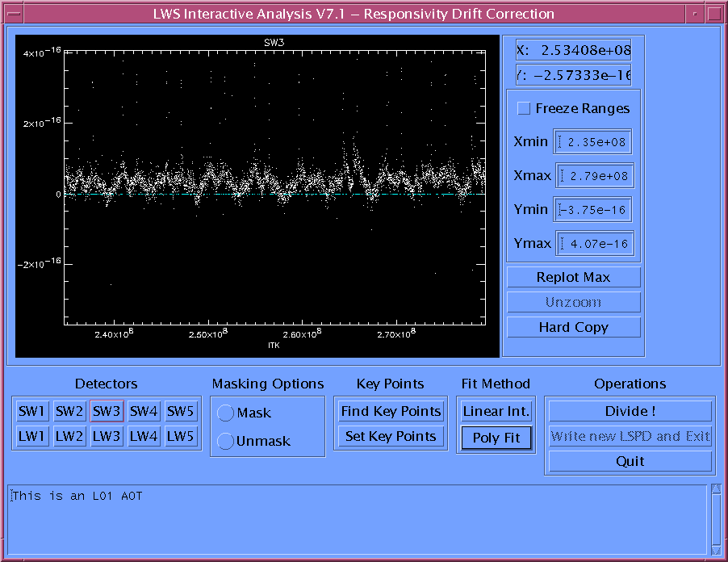
Task: Click Set Key Points
Action: [391, 436]
